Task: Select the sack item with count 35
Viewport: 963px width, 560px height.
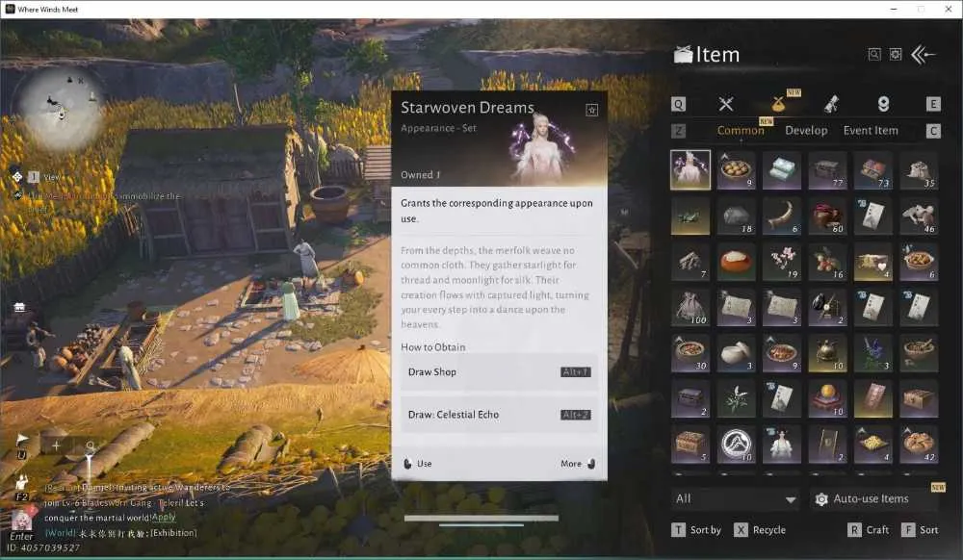Action: click(x=919, y=170)
